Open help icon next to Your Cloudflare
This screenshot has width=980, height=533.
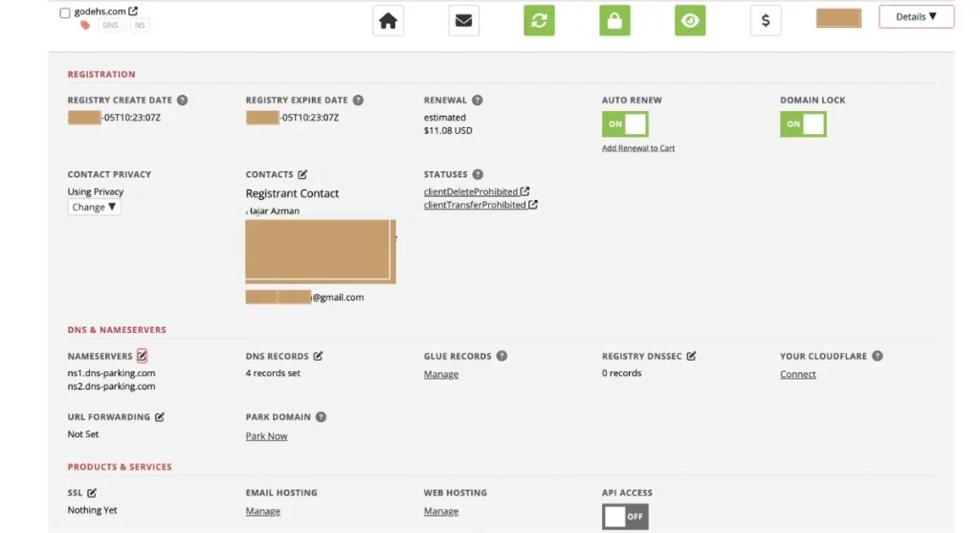877,356
